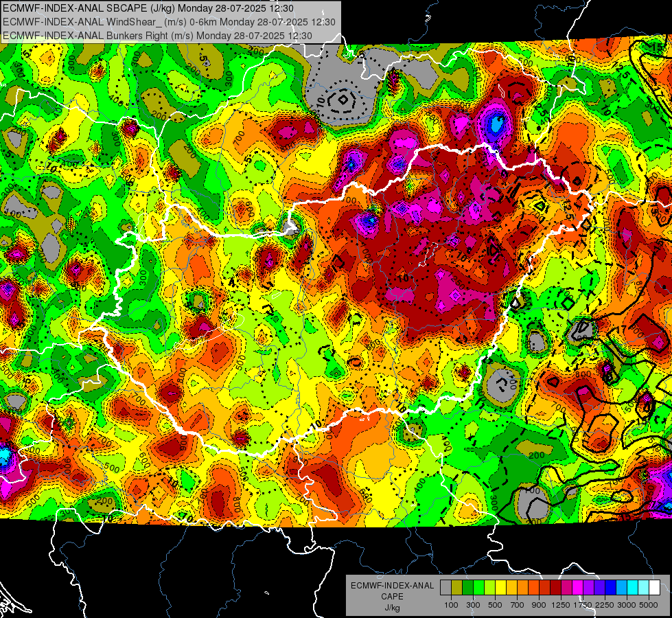Select the white swatch above 5000
Screen dimensions: 672x618
[x=654, y=588]
